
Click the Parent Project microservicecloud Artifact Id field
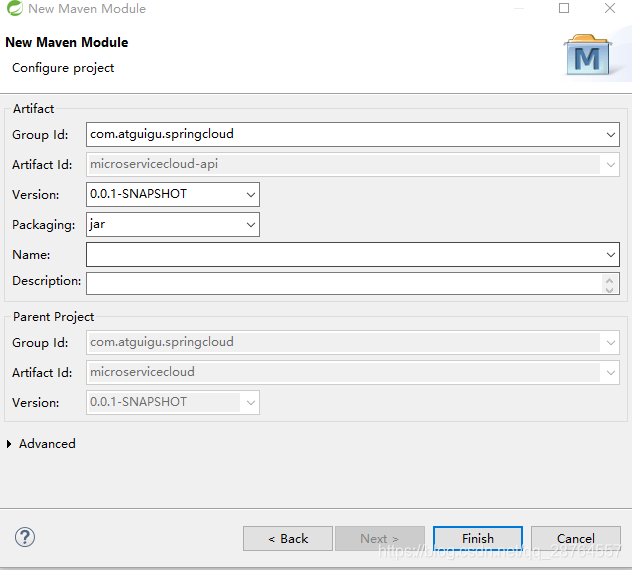[353, 372]
